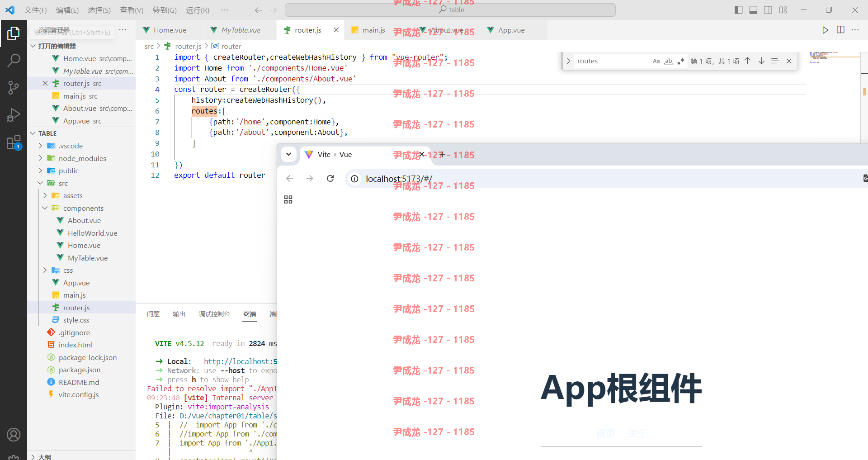
Task: Open the Run and Debug view
Action: click(x=14, y=115)
